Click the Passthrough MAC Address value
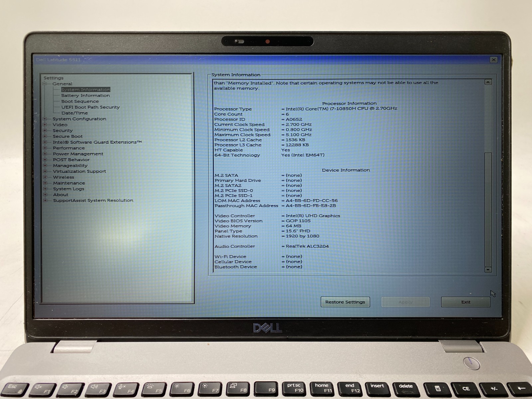The height and width of the screenshot is (399, 532). (311, 205)
